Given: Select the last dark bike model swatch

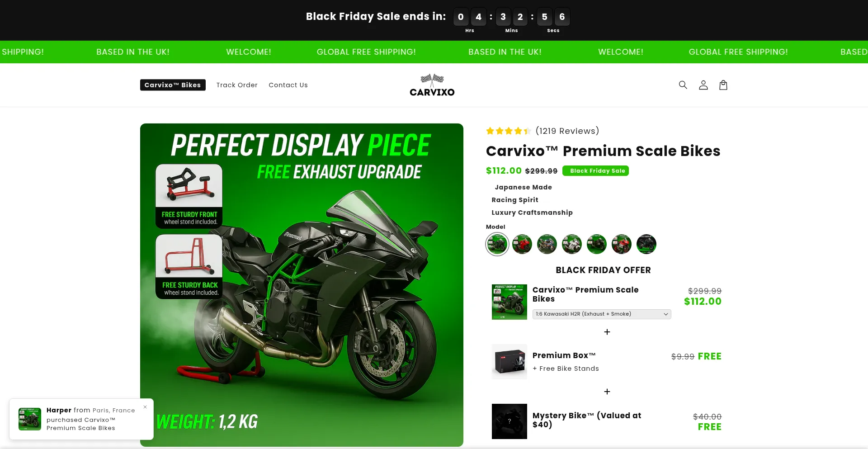Looking at the screenshot, I should 646,244.
